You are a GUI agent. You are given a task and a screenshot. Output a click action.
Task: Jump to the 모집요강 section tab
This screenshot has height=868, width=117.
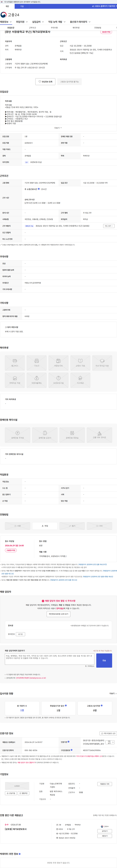click(11, 28)
